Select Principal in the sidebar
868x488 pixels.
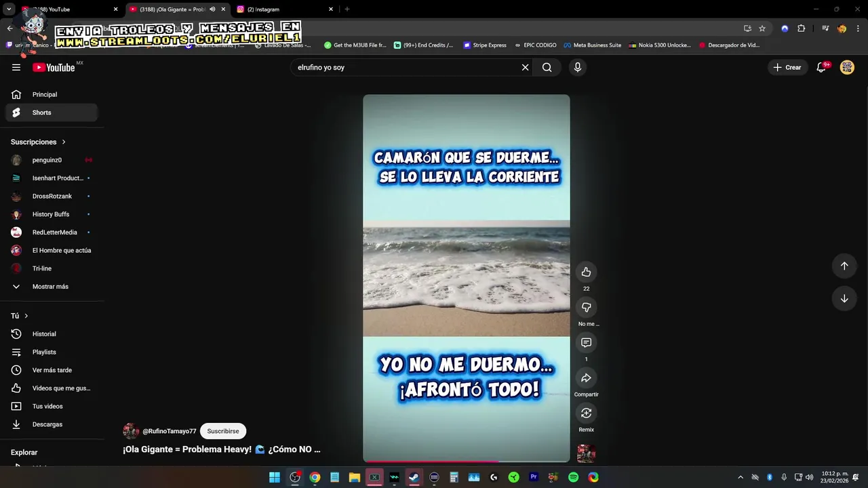click(x=52, y=94)
